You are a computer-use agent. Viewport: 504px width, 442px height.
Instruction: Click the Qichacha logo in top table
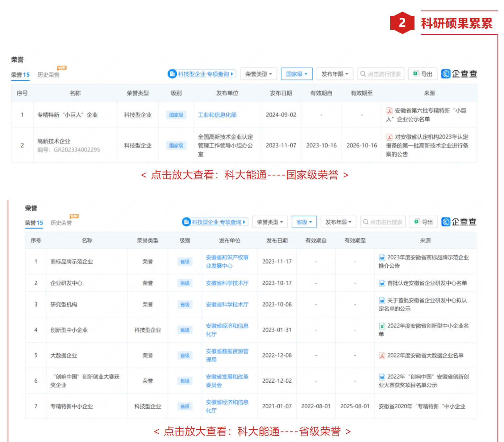pyautogui.click(x=459, y=74)
